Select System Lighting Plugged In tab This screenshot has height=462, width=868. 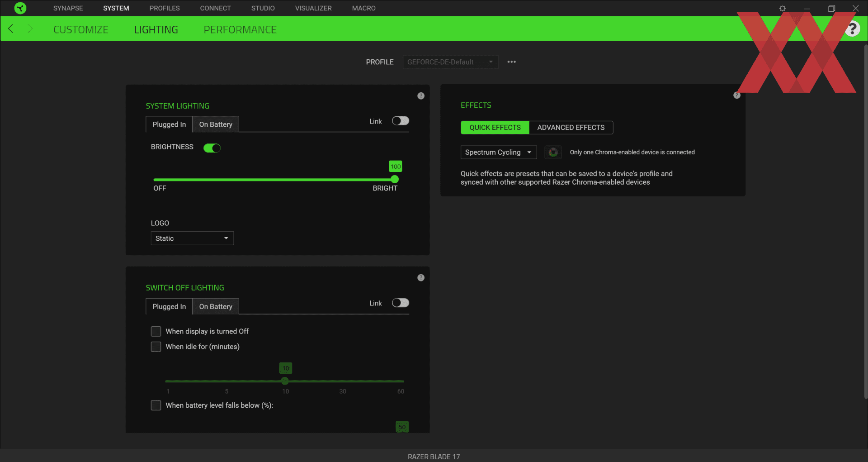coord(169,124)
